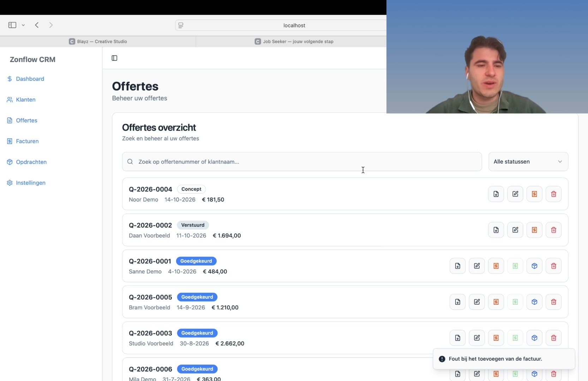Viewport: 588px width, 381px height.
Task: Toggle the CRM sidebar panel icon
Action: 114,58
